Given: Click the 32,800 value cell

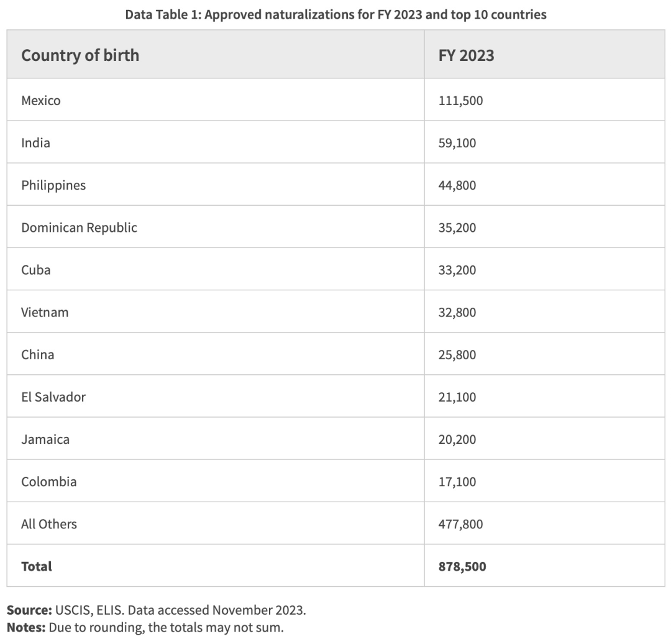Looking at the screenshot, I should pyautogui.click(x=457, y=312).
